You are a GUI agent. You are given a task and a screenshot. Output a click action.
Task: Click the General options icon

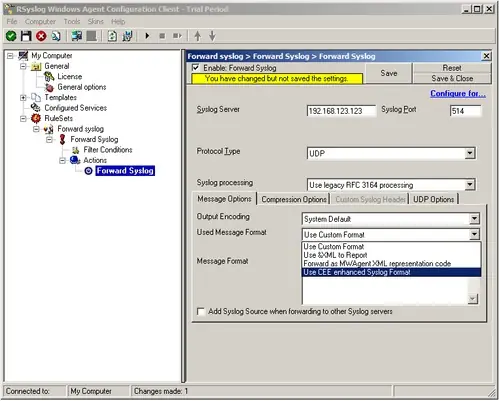pos(49,87)
